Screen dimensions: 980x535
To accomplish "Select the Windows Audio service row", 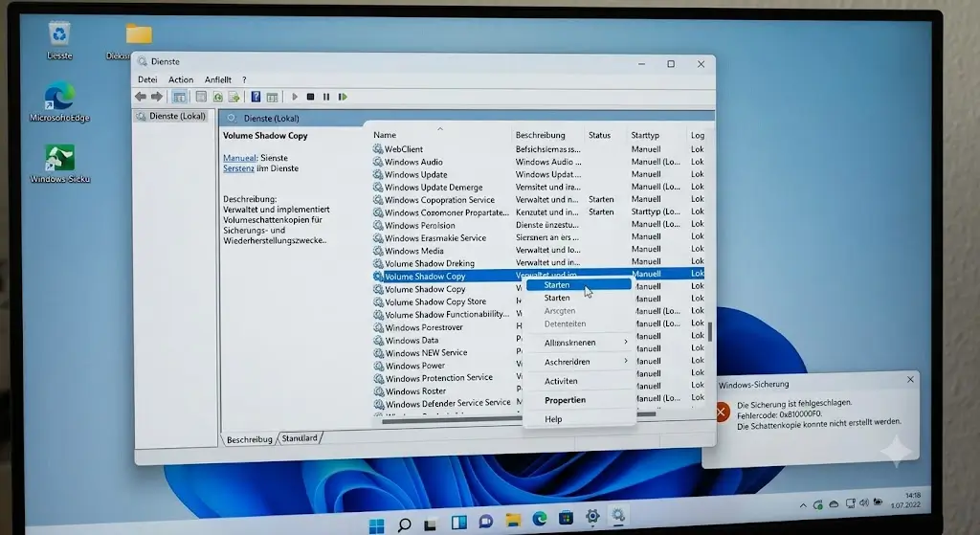I will click(x=538, y=161).
